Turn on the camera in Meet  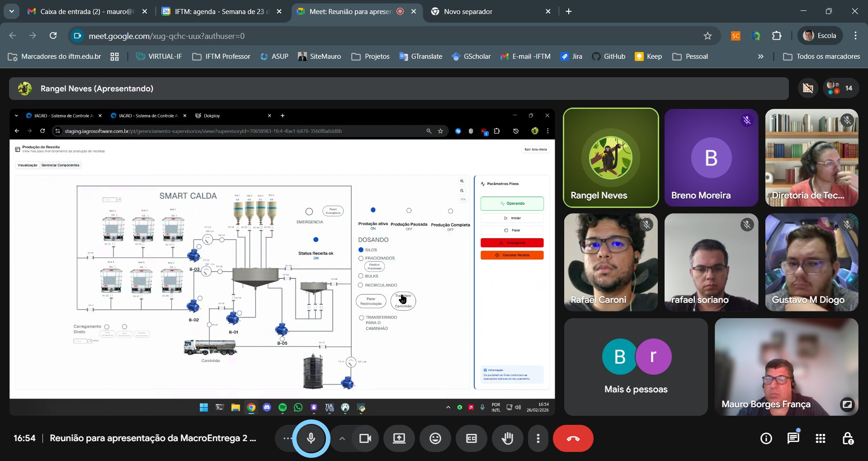[365, 438]
